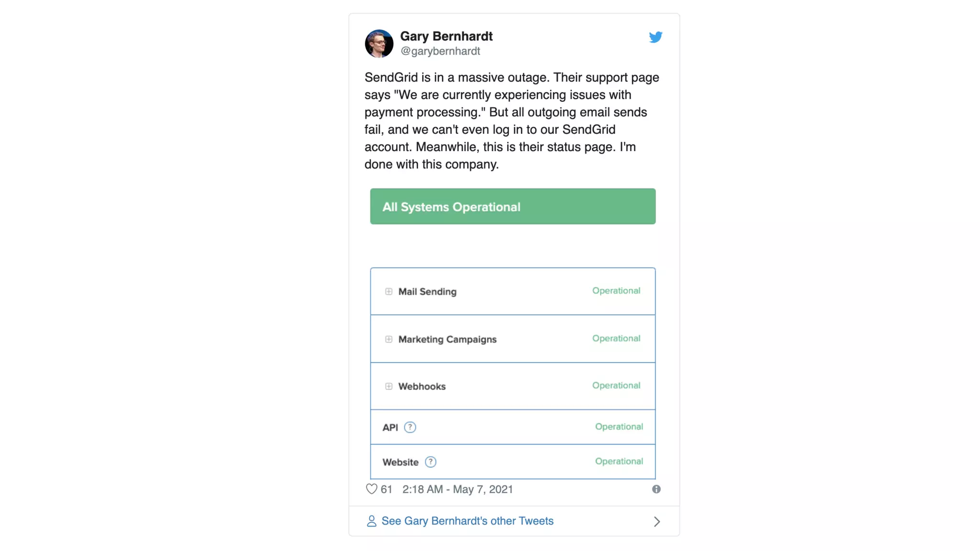This screenshot has width=980, height=551.
Task: Open the Gary Bernhardt display name link
Action: 446,36
